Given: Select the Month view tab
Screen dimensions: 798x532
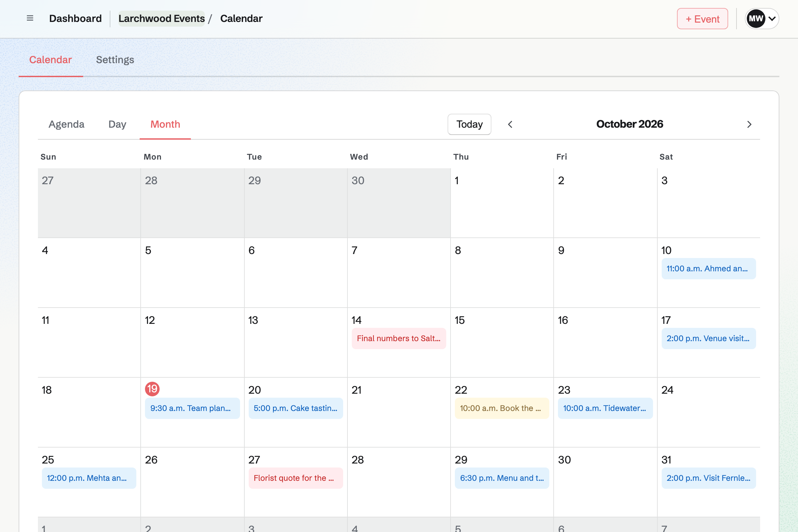Looking at the screenshot, I should coord(165,124).
